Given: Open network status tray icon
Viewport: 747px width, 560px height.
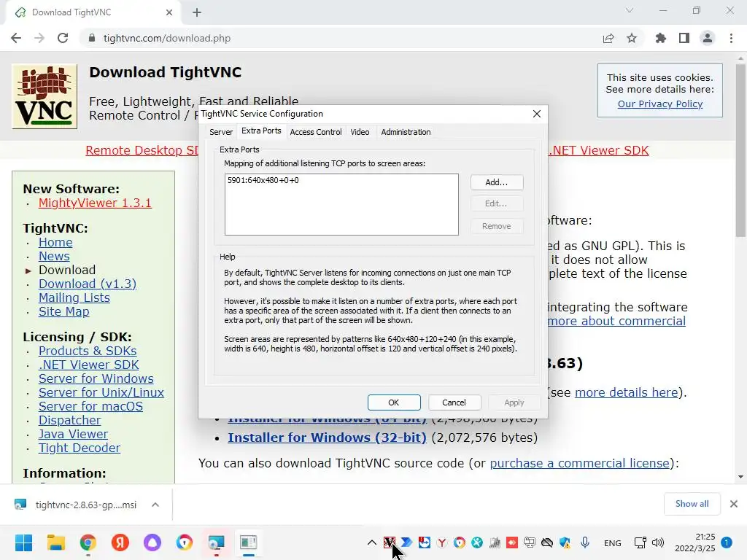Looking at the screenshot, I should [640, 542].
